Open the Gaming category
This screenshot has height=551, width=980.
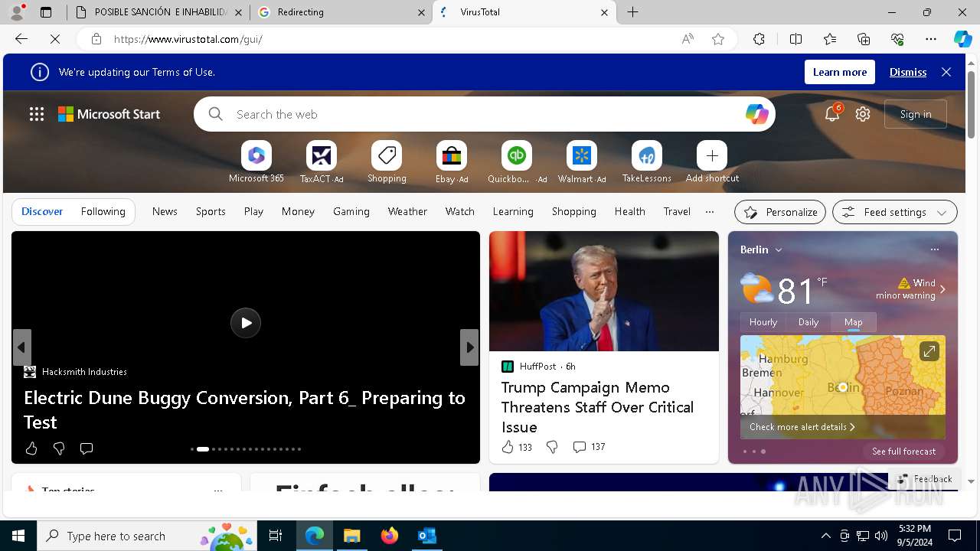351,211
